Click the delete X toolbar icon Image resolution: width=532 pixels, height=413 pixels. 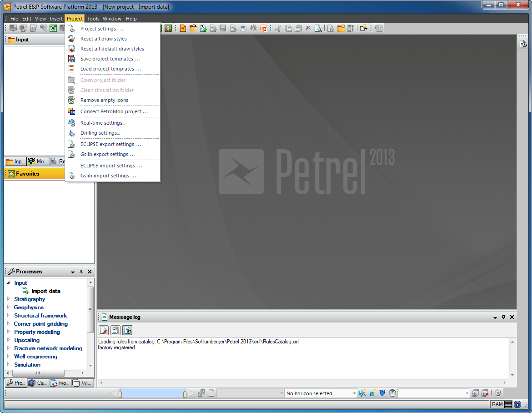coord(308,29)
